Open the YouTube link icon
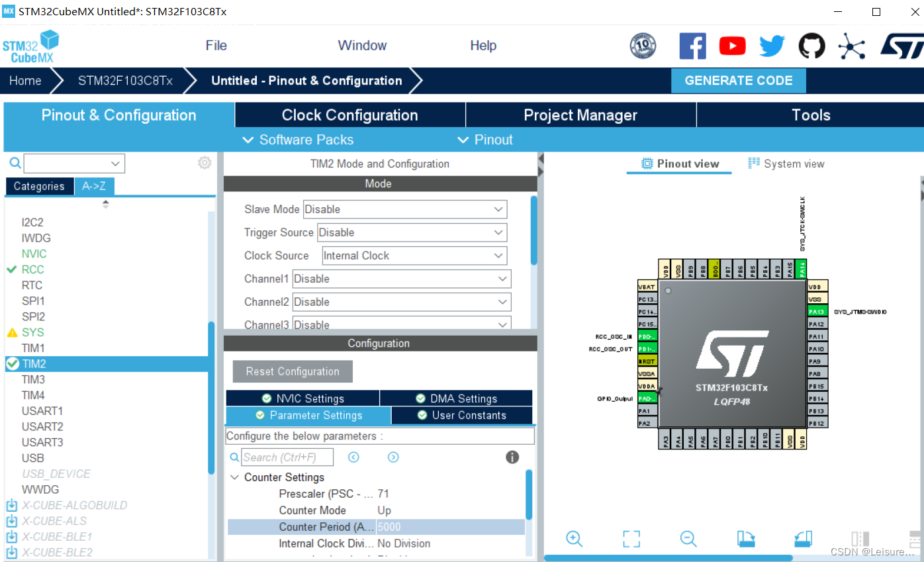The image size is (924, 562). coord(732,46)
